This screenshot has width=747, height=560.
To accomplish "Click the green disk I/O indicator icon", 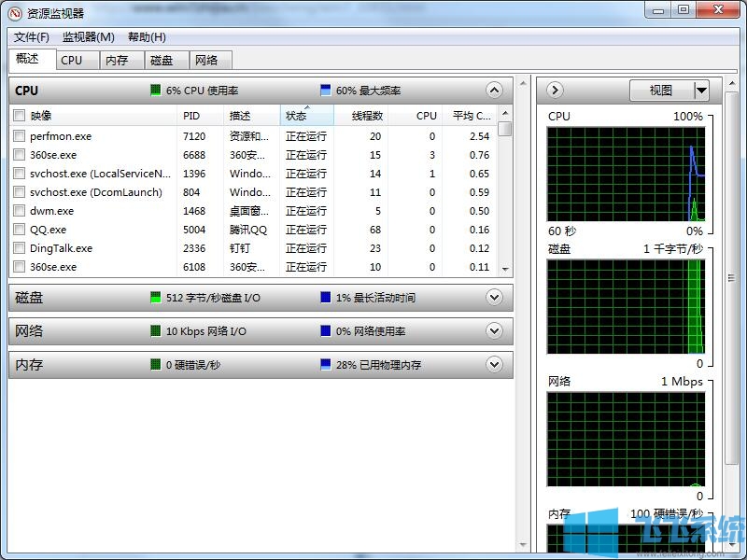I will tap(156, 297).
